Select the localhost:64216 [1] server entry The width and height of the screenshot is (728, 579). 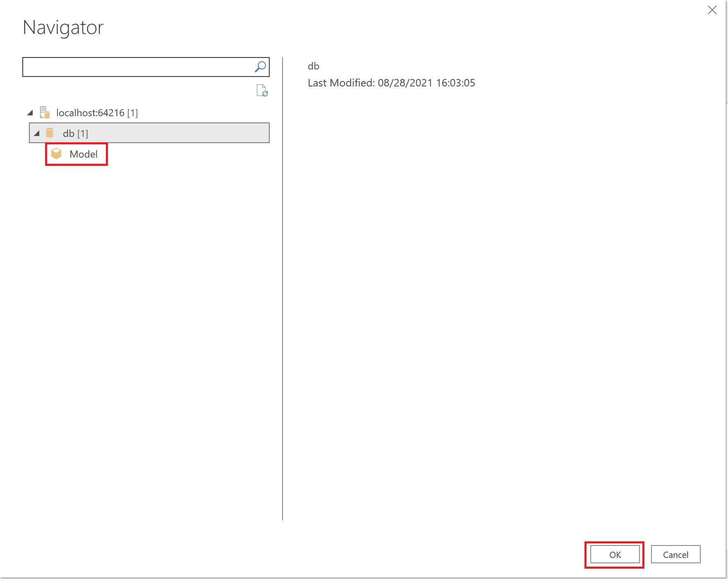(97, 112)
